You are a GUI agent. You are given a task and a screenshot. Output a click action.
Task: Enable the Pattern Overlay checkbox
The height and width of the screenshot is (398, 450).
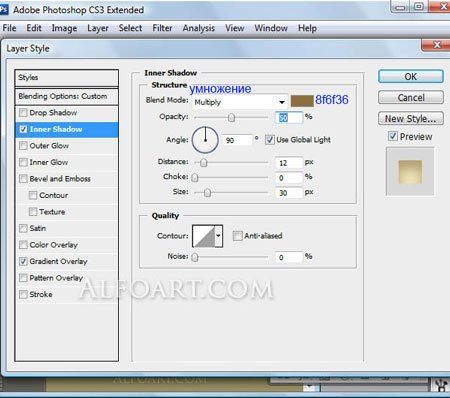(23, 278)
